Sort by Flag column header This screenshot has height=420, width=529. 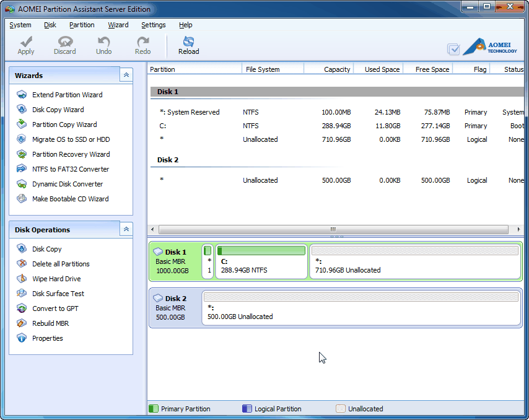pos(471,69)
